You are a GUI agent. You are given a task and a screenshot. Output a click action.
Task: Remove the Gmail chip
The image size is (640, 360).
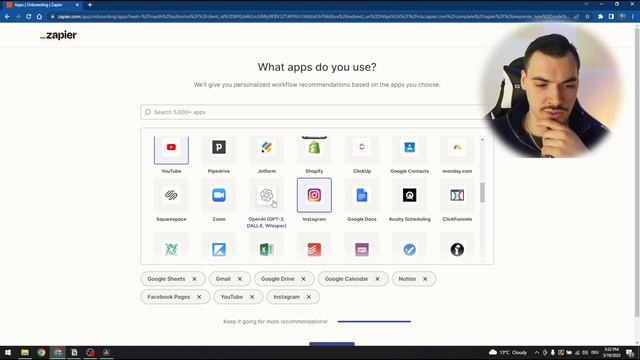(240, 279)
